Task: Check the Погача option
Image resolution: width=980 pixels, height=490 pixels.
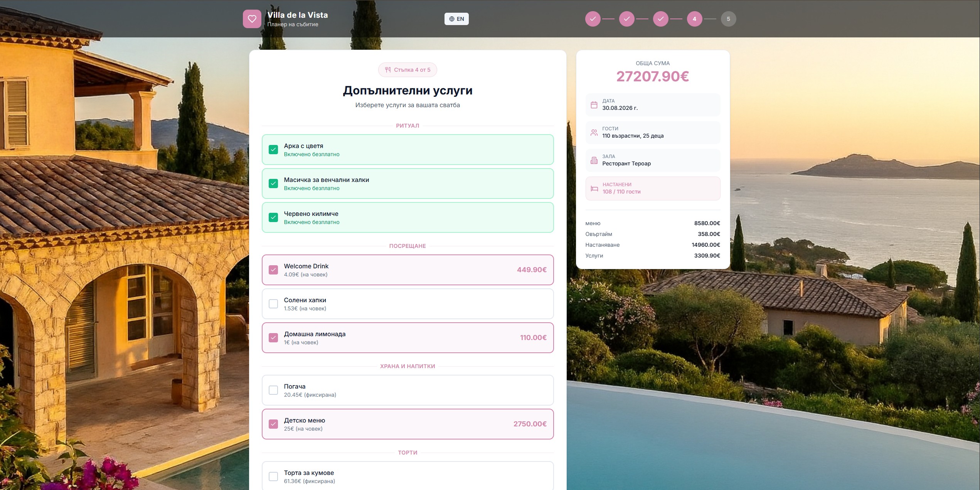Action: (x=273, y=390)
